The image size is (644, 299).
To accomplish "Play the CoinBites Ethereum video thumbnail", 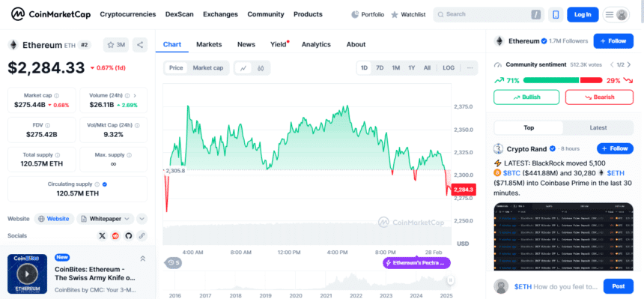I will pyautogui.click(x=27, y=274).
